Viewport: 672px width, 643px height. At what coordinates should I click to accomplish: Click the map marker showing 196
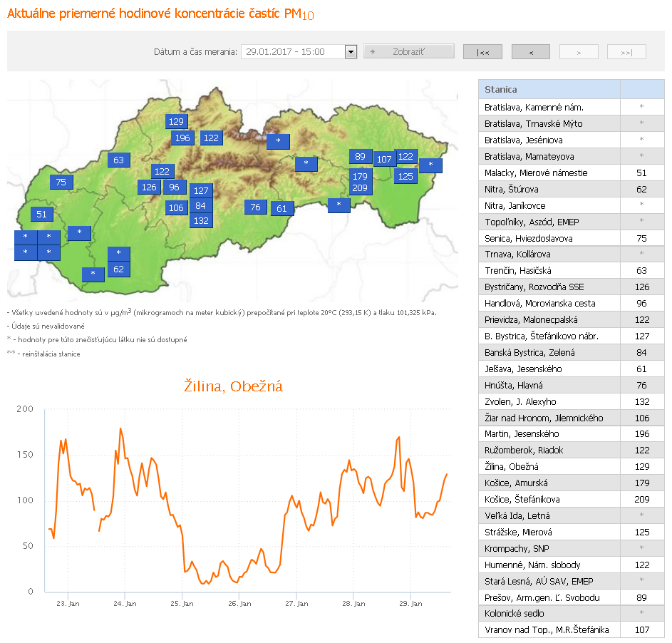coord(182,138)
